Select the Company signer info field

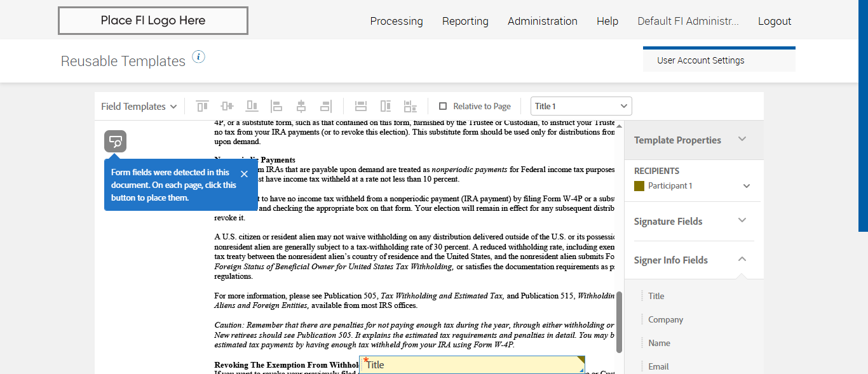click(x=665, y=319)
